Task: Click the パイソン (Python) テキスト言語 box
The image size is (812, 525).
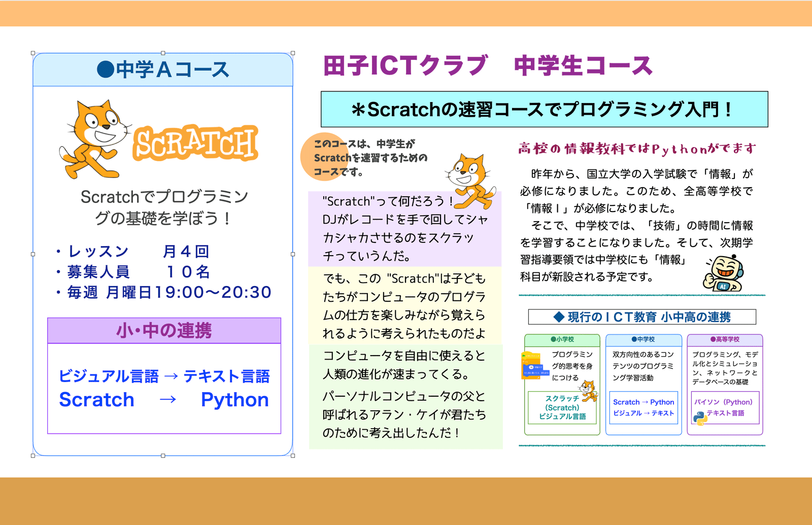Action: click(x=725, y=407)
